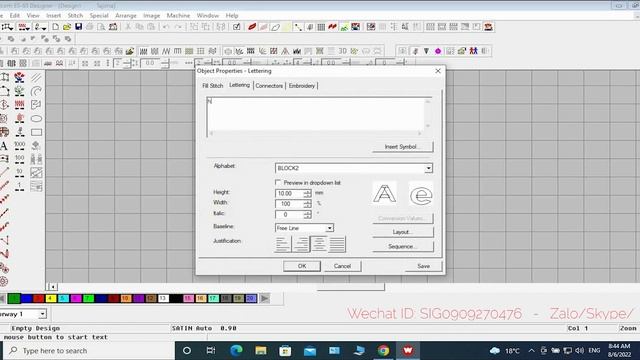Open Google Chrome from taskbar
Viewport: 640px width, 360px height.
click(383, 350)
